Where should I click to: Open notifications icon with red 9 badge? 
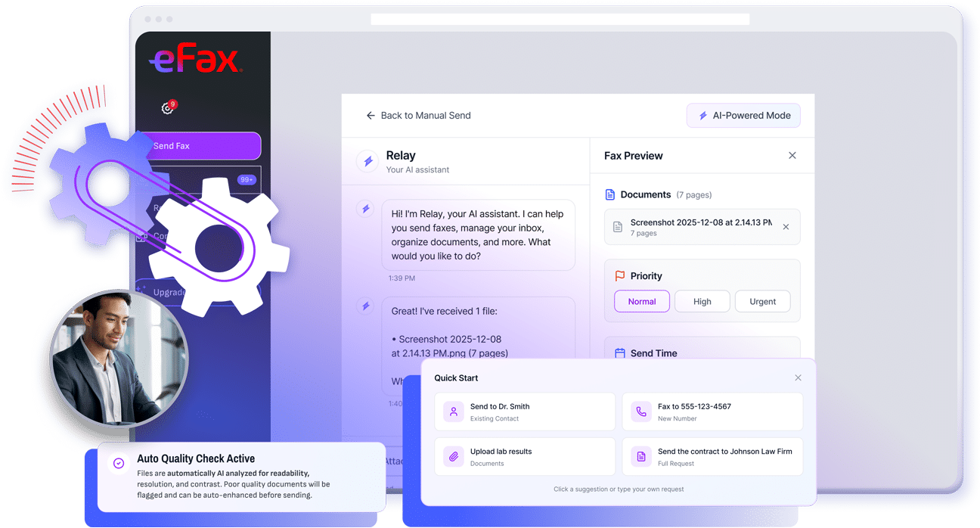(168, 108)
